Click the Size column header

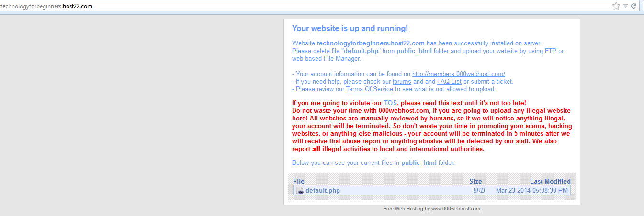(x=475, y=182)
